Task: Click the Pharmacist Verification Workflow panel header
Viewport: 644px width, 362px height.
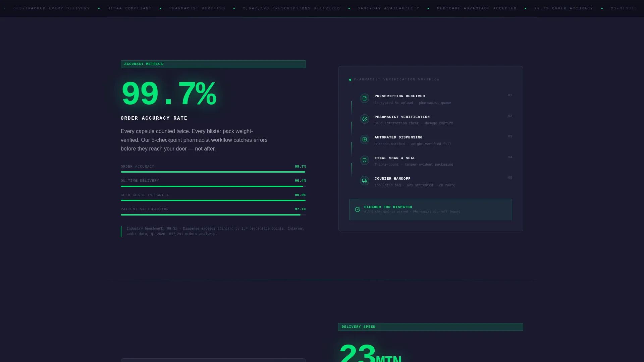Action: coord(397,79)
